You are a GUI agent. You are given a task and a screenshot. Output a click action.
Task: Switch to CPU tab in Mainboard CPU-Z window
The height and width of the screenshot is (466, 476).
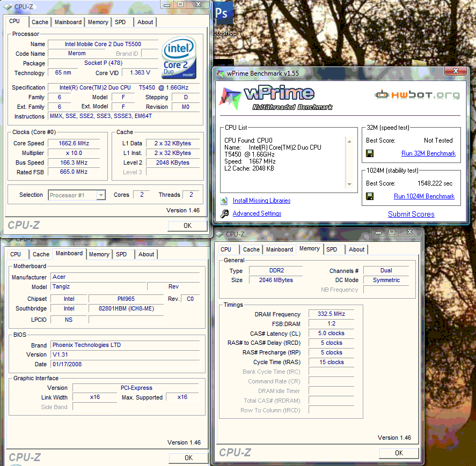point(16,254)
